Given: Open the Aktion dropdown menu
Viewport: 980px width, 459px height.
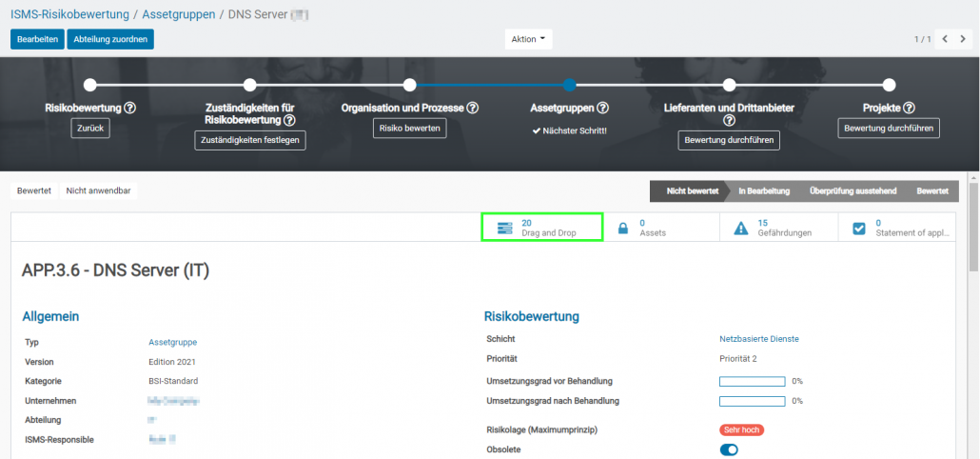Looking at the screenshot, I should (528, 39).
